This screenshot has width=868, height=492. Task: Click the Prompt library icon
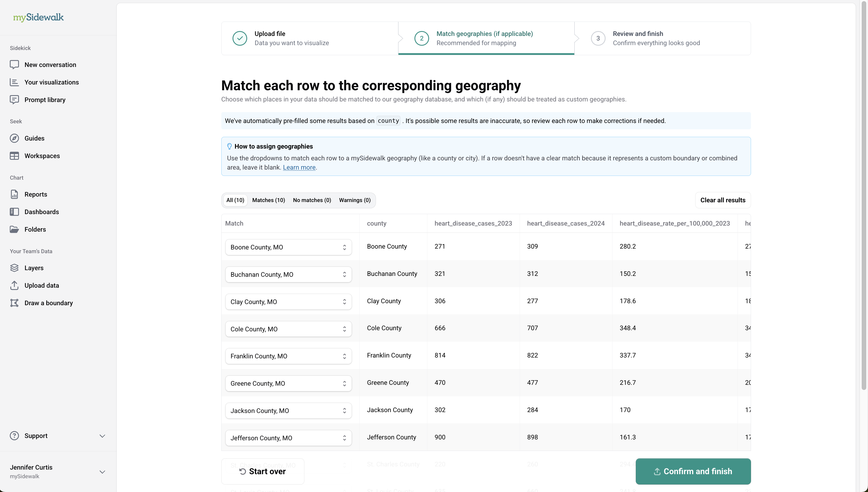(14, 100)
